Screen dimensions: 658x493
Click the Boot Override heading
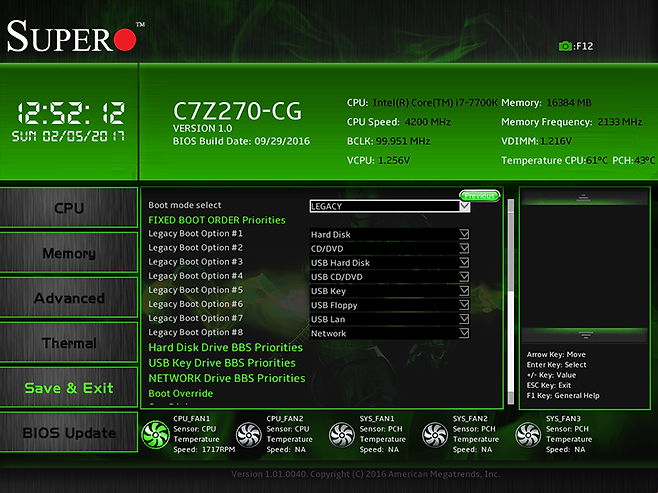181,394
